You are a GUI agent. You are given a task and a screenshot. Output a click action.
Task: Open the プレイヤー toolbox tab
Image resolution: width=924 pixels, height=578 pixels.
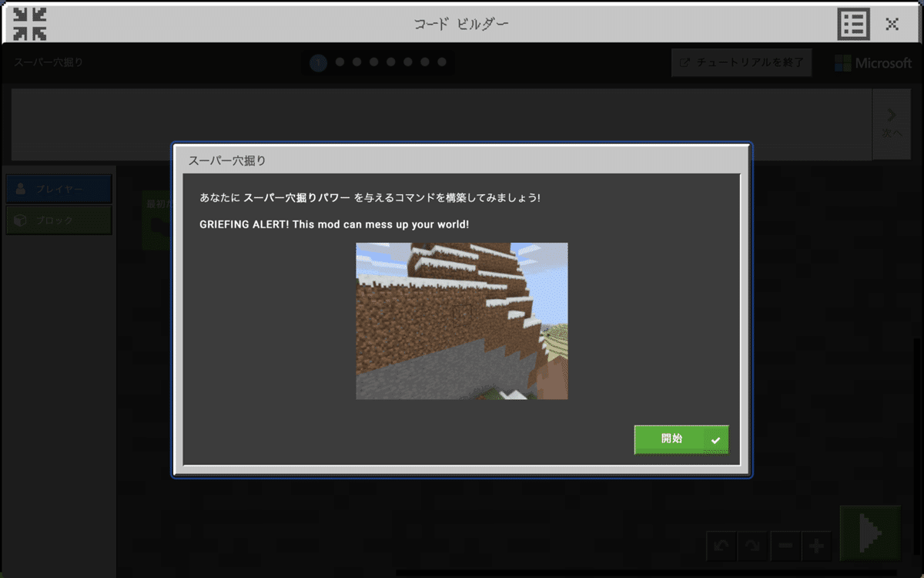[59, 189]
